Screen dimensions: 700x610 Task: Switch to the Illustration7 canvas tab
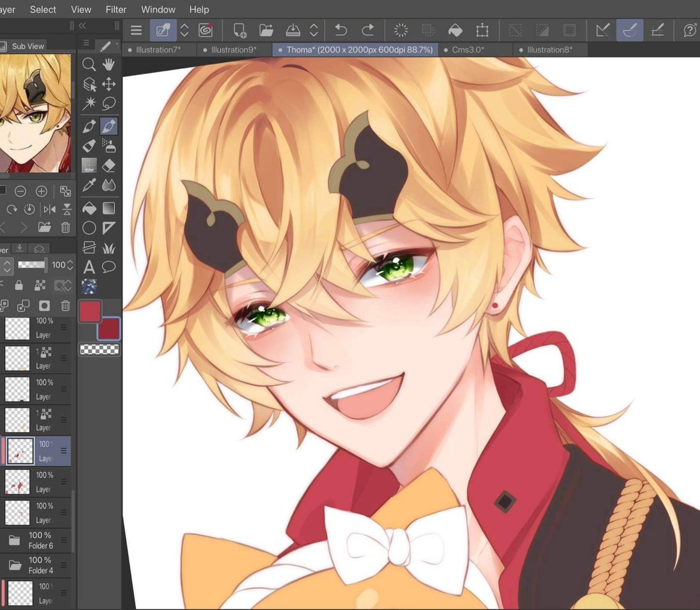[x=159, y=50]
